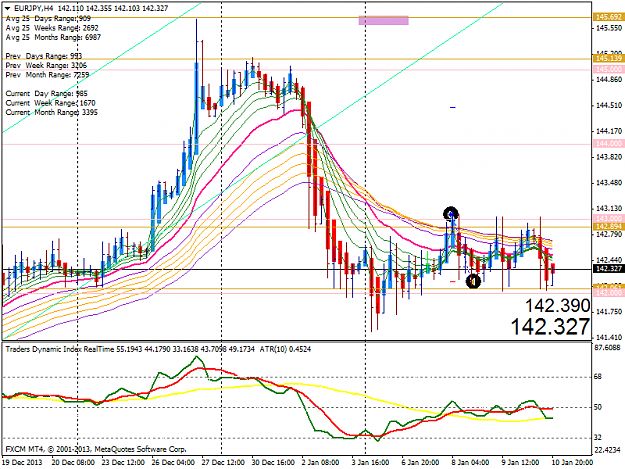
Task: Click the orange 145.139 price tag
Action: tap(608, 59)
